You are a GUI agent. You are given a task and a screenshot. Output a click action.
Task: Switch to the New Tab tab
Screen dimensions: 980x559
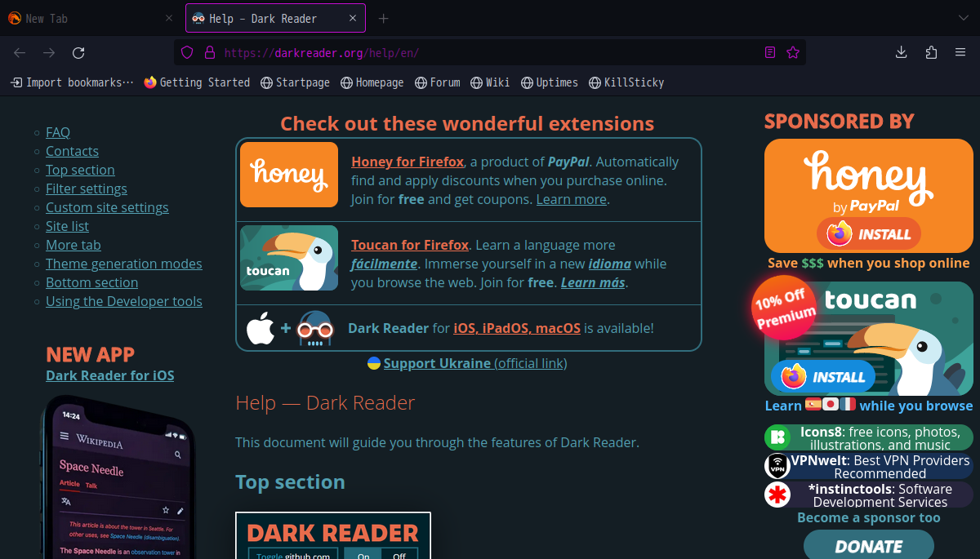click(91, 18)
